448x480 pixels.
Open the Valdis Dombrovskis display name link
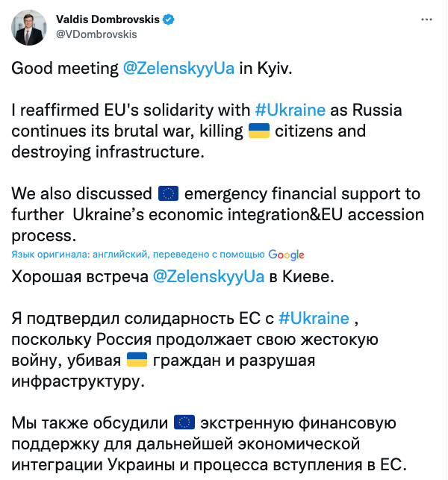click(107, 18)
